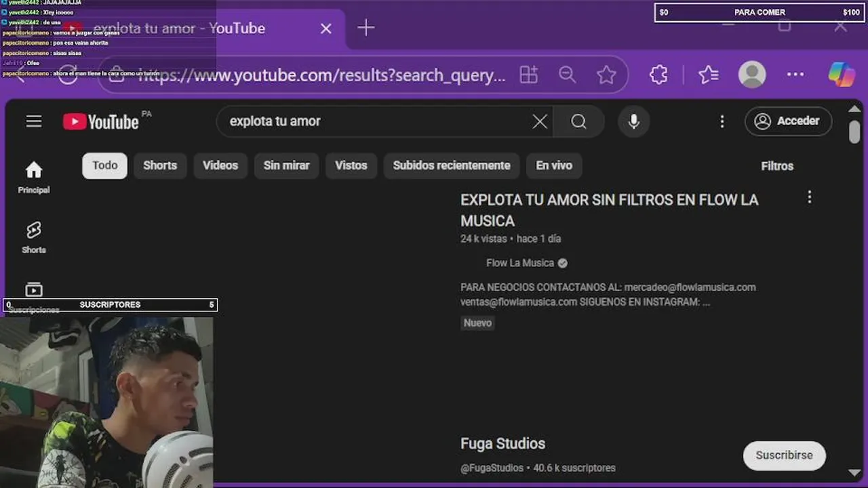Open the Fuga Studios channel name

point(502,444)
